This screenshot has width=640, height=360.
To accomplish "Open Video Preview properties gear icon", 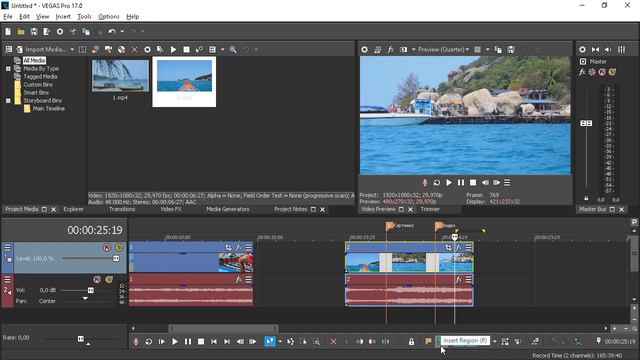I will tap(364, 49).
